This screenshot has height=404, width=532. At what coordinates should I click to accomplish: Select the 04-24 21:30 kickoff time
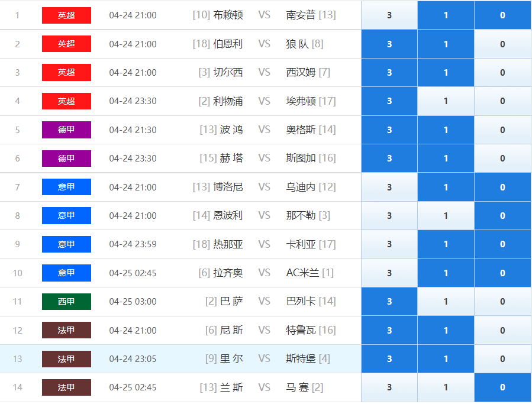tap(133, 130)
